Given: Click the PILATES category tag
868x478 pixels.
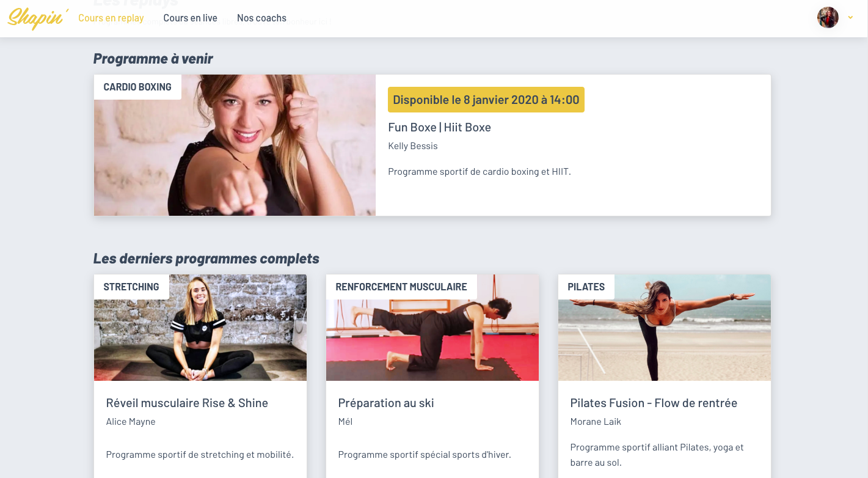Looking at the screenshot, I should (586, 287).
